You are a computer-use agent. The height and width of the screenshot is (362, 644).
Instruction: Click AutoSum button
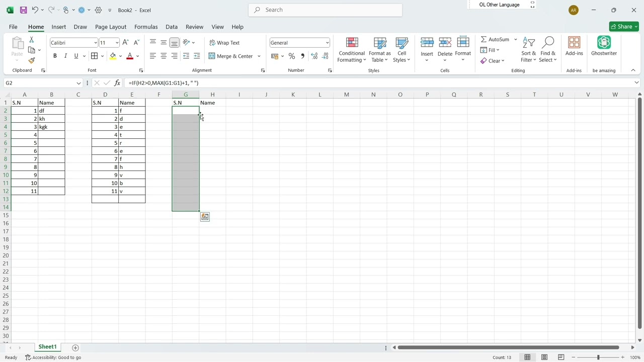click(495, 39)
